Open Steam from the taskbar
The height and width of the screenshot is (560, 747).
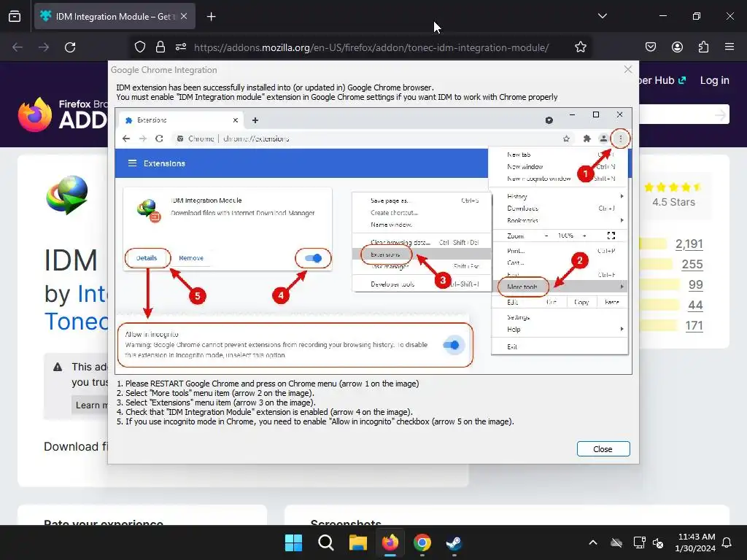pos(454,542)
